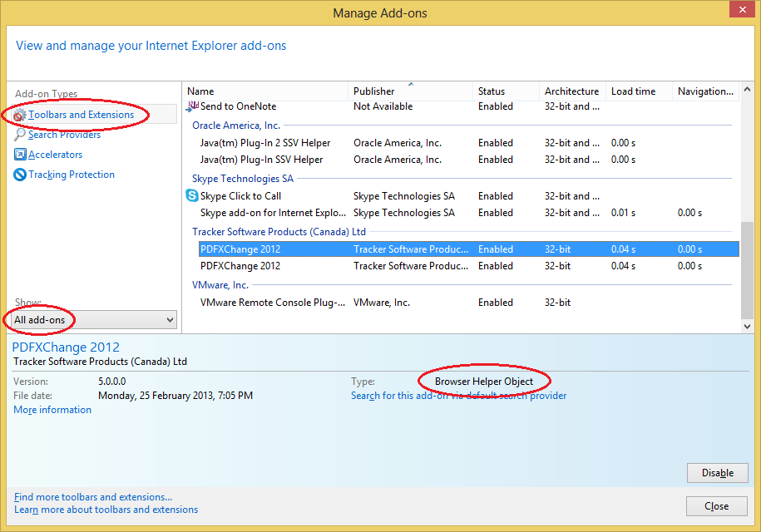
Task: Open Learn more about toolbars and extensions
Action: [106, 510]
